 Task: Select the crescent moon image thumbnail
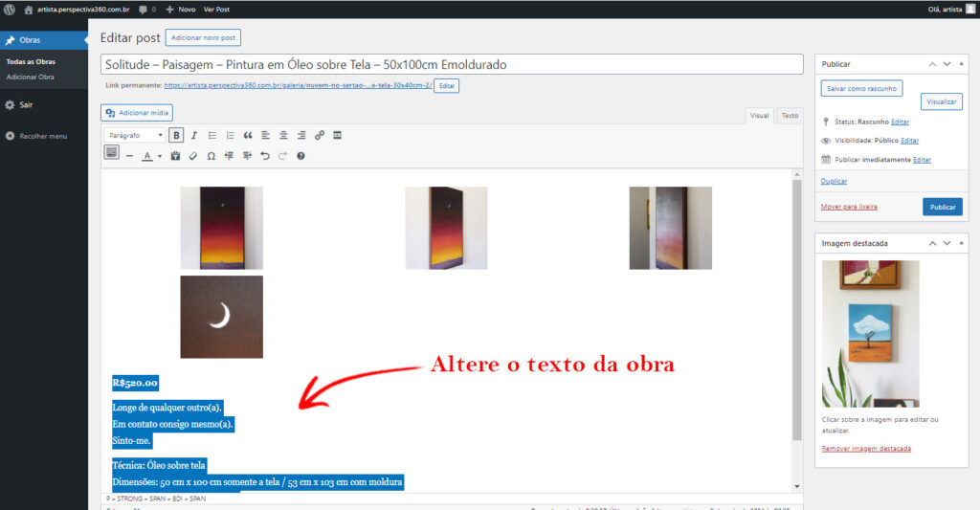click(x=221, y=317)
